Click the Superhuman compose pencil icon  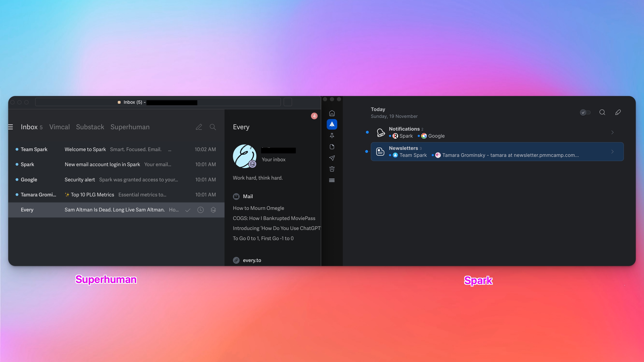[199, 127]
